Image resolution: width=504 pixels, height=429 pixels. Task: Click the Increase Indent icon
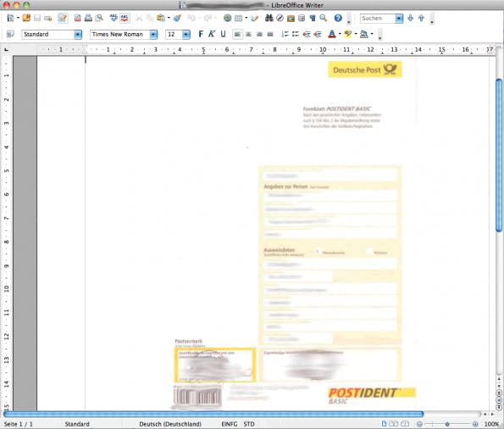point(318,34)
